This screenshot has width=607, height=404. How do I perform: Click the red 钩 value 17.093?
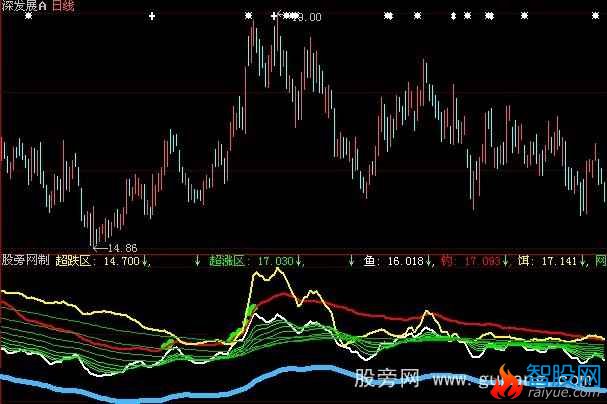pyautogui.click(x=482, y=261)
